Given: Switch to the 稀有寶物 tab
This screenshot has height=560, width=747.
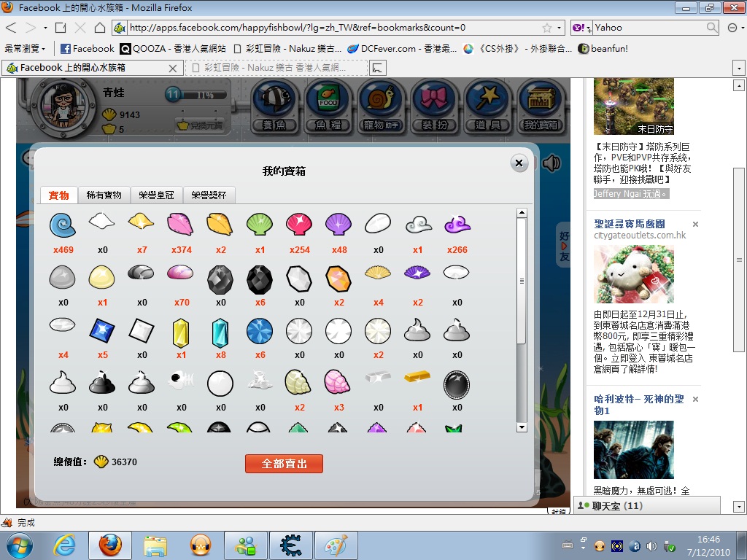Looking at the screenshot, I should tap(104, 195).
